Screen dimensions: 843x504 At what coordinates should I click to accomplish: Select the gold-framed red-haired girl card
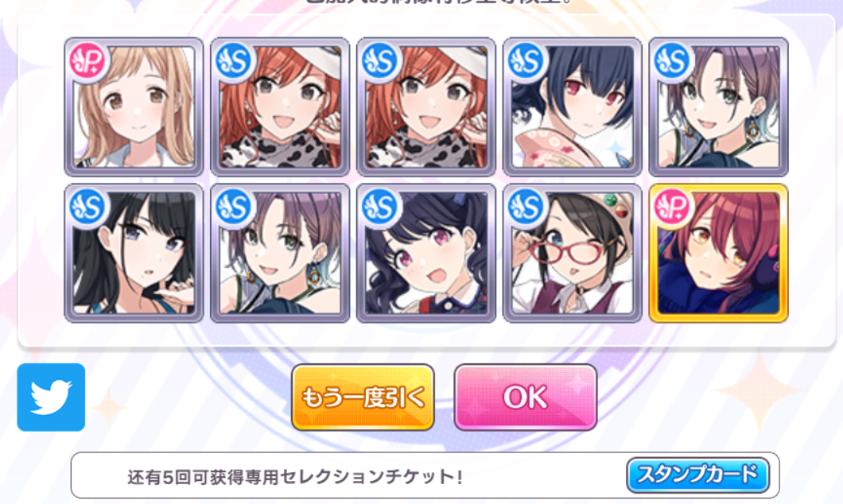[719, 253]
